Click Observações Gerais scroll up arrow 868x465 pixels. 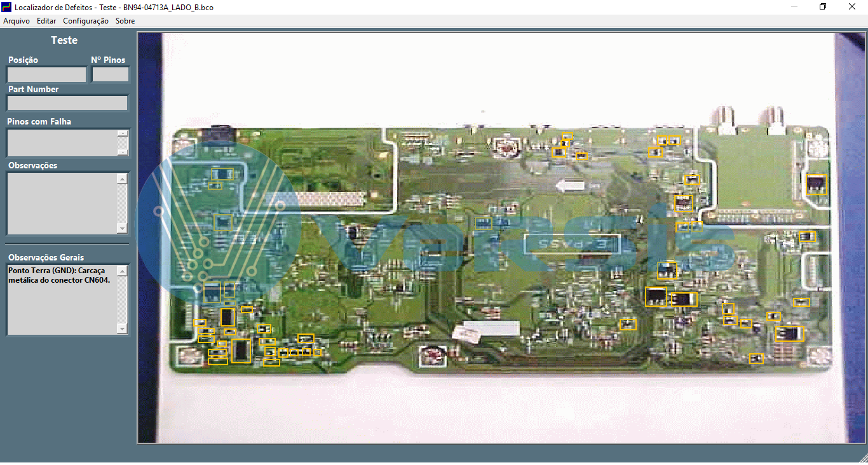123,271
